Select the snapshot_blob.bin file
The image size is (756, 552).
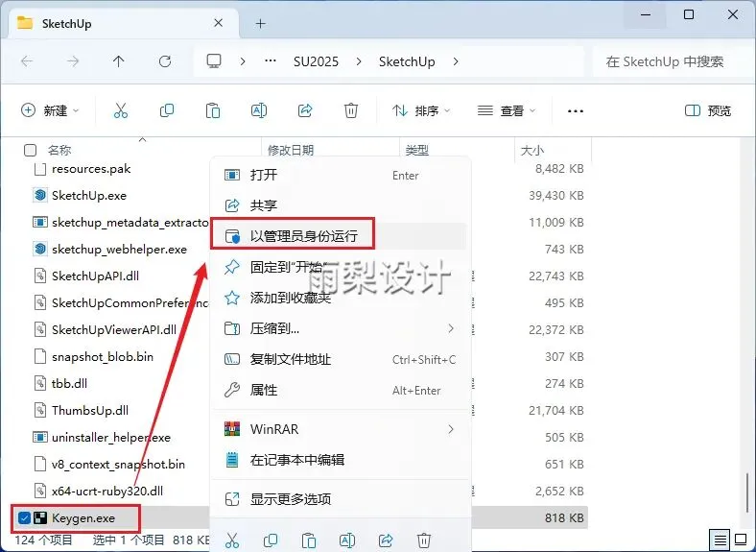pyautogui.click(x=103, y=356)
